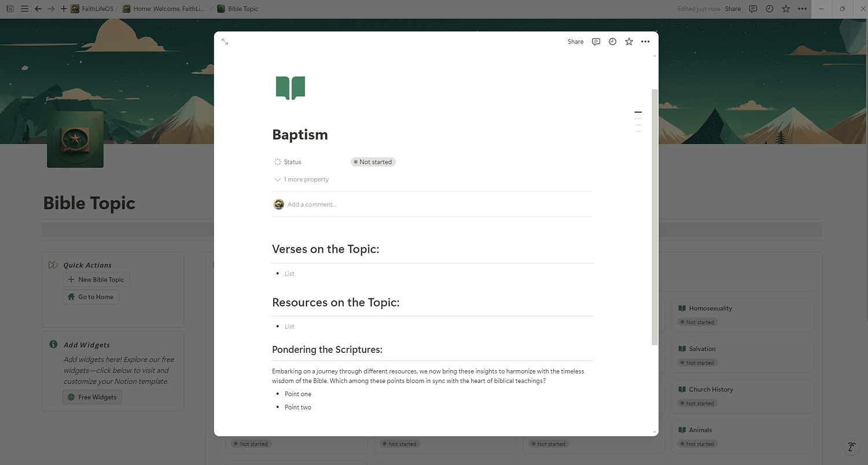868x465 pixels.
Task: Open the Homosexuality topic card
Action: point(743,315)
